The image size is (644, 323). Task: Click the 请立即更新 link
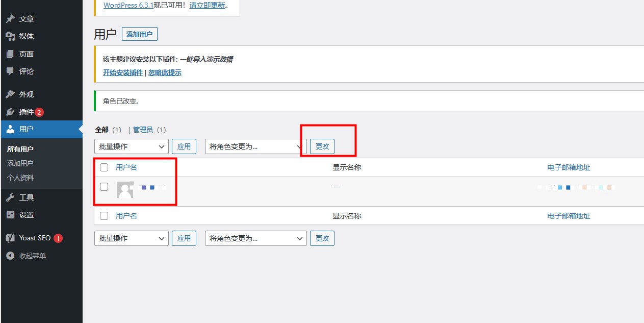[207, 6]
